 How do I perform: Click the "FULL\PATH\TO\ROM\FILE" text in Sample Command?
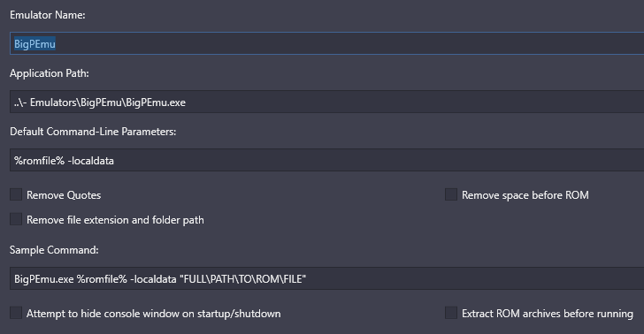click(x=242, y=279)
